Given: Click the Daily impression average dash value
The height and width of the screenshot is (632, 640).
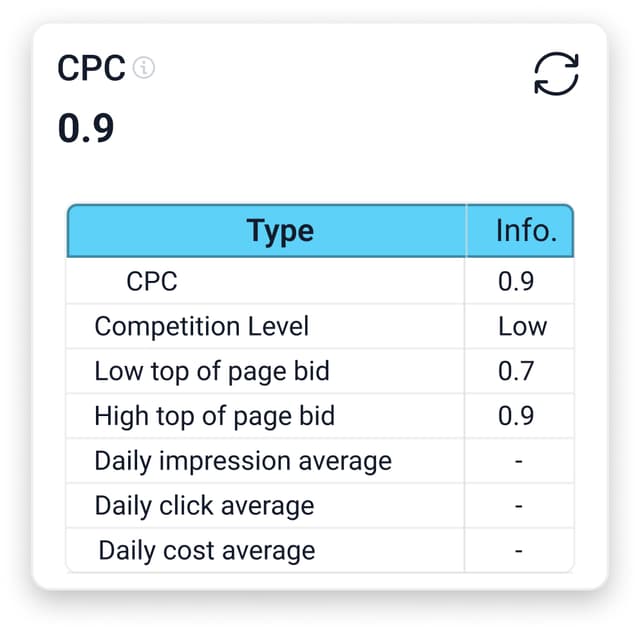Looking at the screenshot, I should click(x=519, y=461).
